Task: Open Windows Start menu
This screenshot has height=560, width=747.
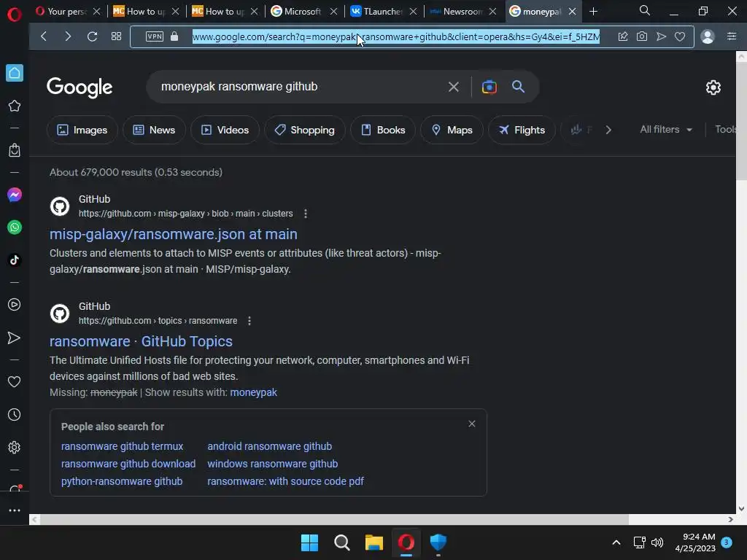Action: pos(309,542)
